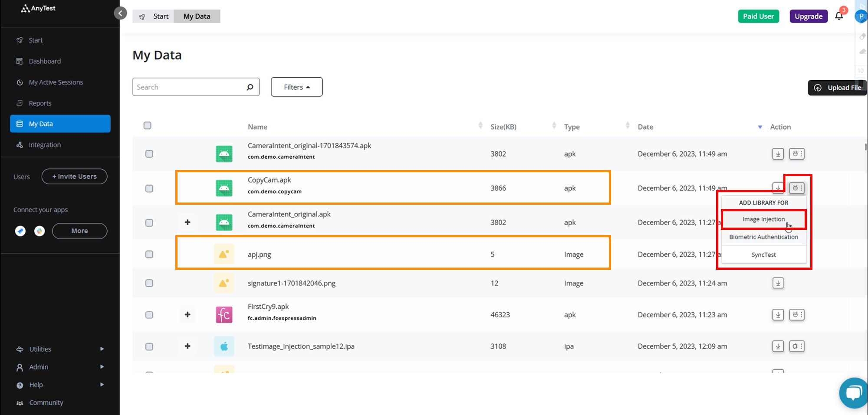Check the Testimage_Injection_sample12.ipa row checkbox

click(x=149, y=346)
